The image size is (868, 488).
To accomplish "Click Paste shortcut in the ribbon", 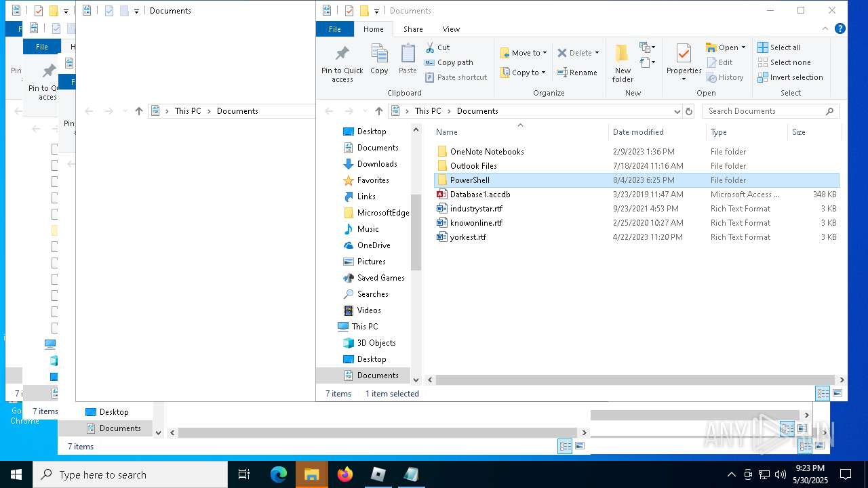I will pos(456,77).
